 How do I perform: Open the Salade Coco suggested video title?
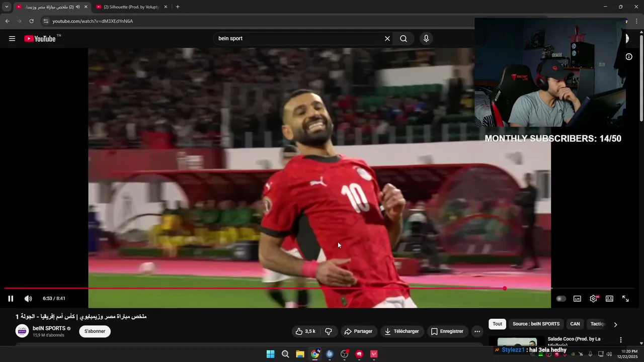[x=574, y=341]
